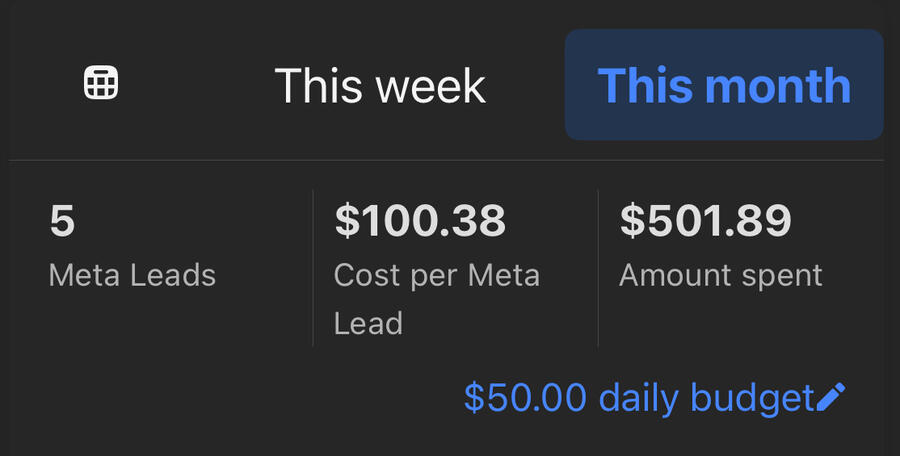The width and height of the screenshot is (900, 456).
Task: Switch to the This week tab
Action: click(x=380, y=86)
